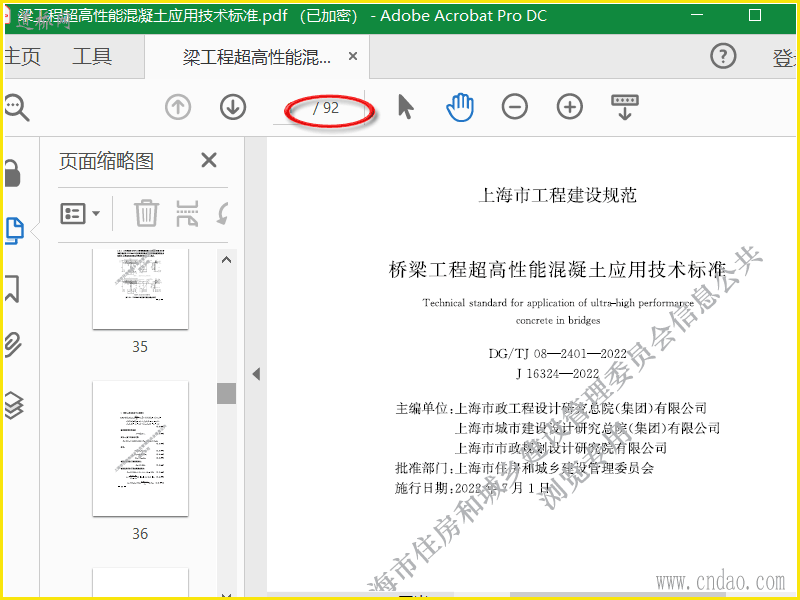
Task: Toggle the page thumbnails sidebar icon
Action: pyautogui.click(x=14, y=231)
